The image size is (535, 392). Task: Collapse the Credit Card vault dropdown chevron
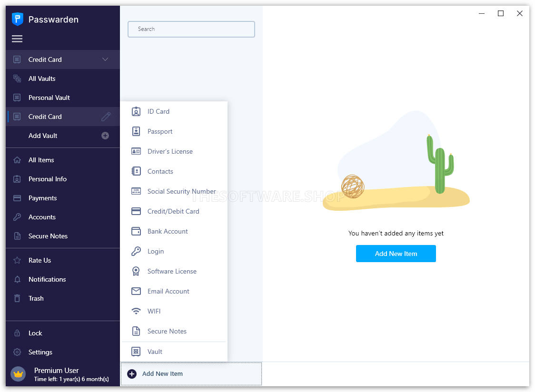click(105, 59)
